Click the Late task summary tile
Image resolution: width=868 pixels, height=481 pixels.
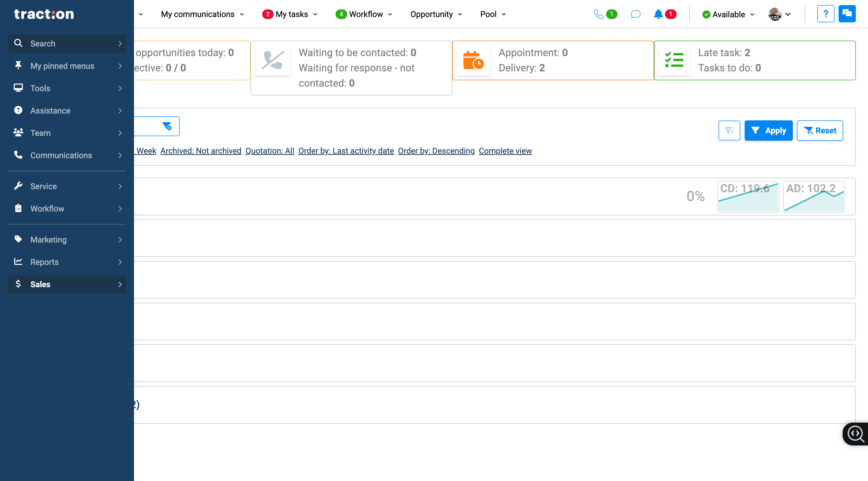(755, 60)
